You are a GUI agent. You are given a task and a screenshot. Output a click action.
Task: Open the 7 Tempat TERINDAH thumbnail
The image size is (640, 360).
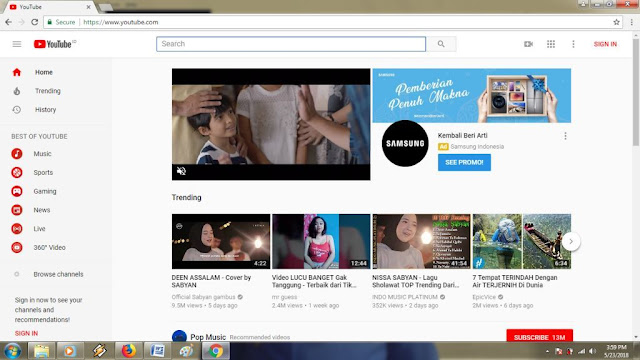[x=522, y=241]
